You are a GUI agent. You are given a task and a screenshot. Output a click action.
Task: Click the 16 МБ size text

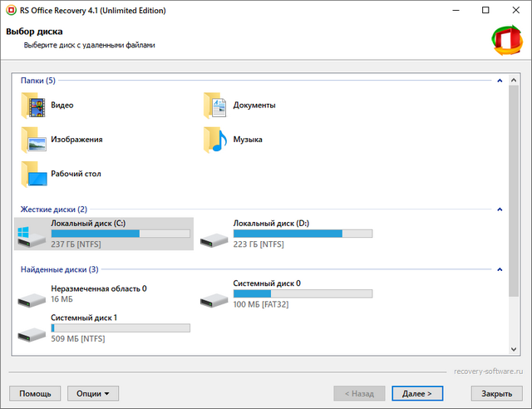click(x=62, y=299)
